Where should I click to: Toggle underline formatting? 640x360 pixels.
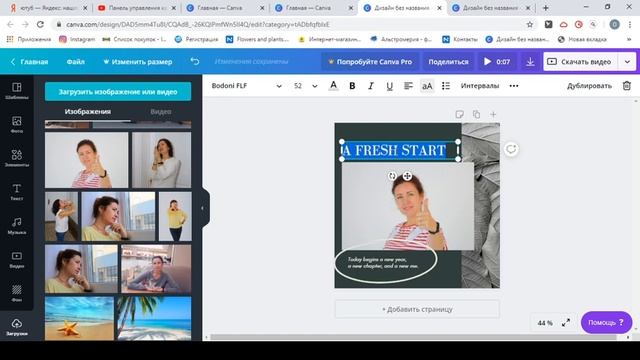point(389,86)
